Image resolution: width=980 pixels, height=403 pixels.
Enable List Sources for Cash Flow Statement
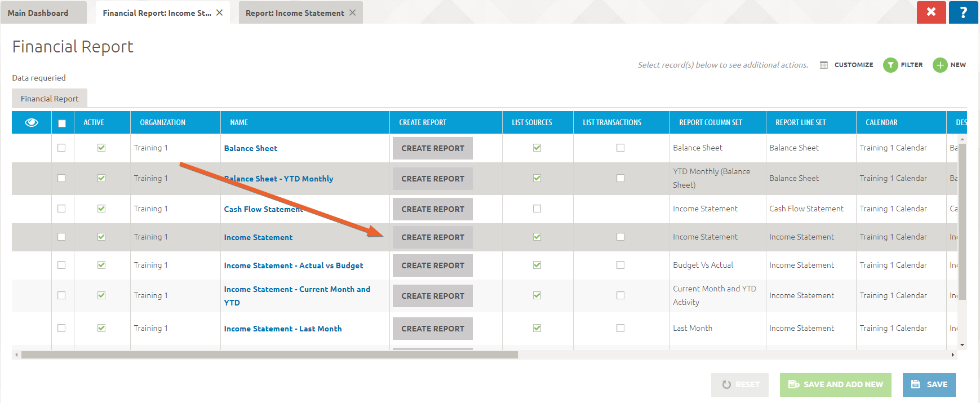click(x=537, y=209)
